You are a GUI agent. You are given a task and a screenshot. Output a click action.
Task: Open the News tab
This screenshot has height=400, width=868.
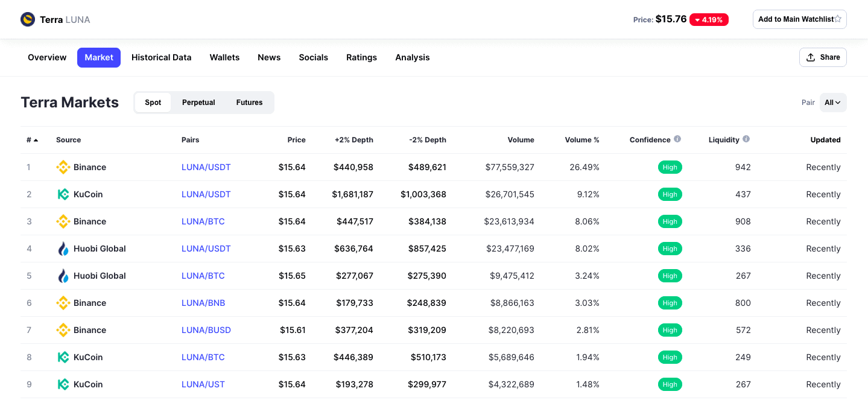(269, 57)
